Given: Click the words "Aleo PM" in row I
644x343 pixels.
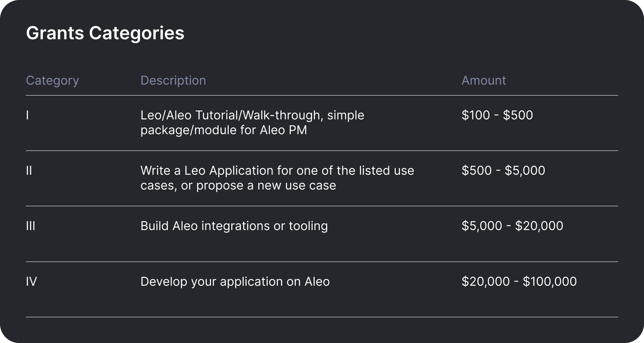Looking at the screenshot, I should pos(283,130).
